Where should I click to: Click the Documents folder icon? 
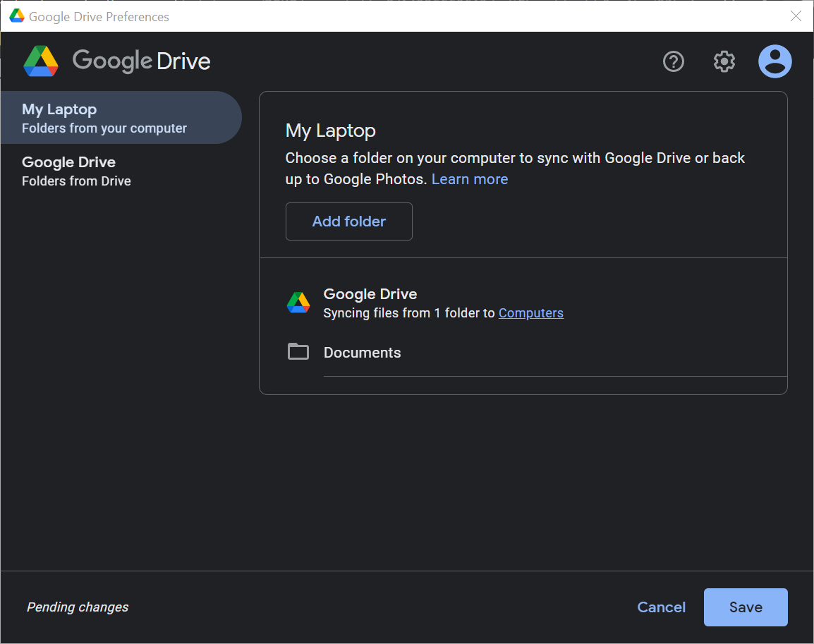click(298, 351)
